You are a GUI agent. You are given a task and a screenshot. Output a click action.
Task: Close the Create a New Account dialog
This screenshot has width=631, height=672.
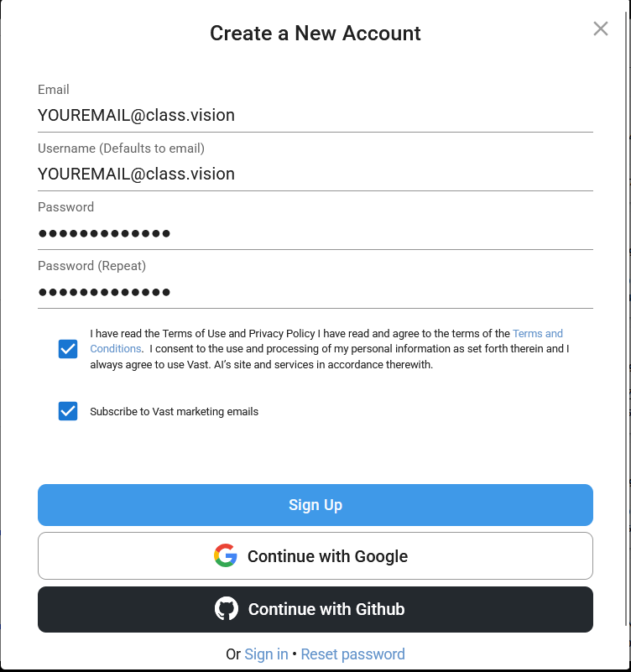point(601,29)
